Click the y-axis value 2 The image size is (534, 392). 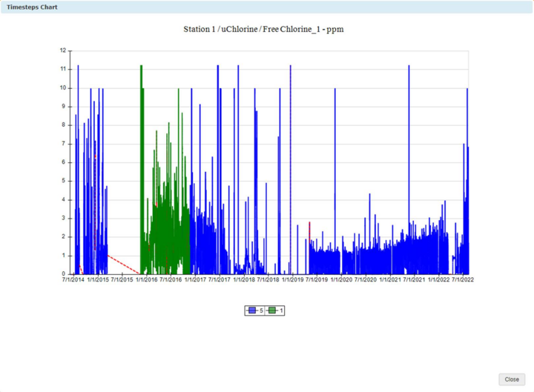(x=64, y=236)
